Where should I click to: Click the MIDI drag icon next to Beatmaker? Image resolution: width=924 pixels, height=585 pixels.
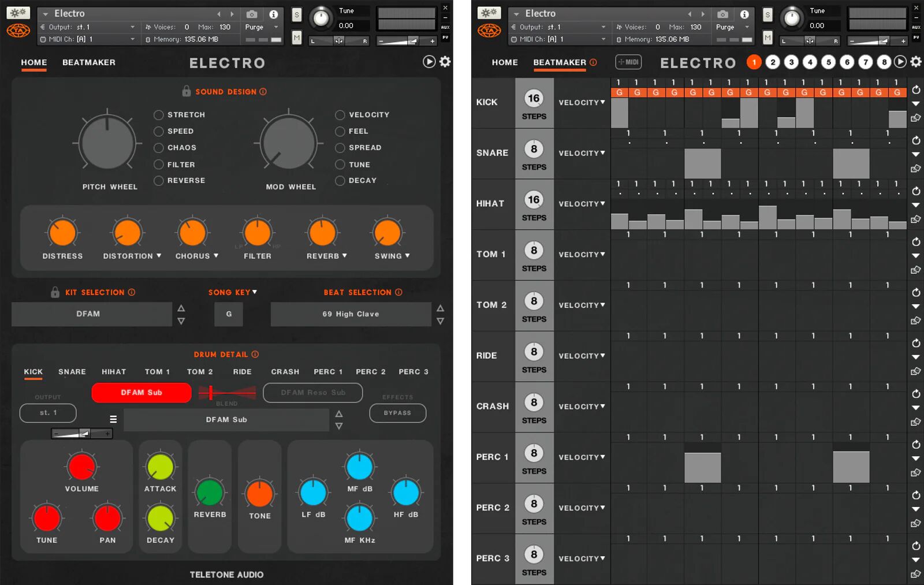point(628,62)
